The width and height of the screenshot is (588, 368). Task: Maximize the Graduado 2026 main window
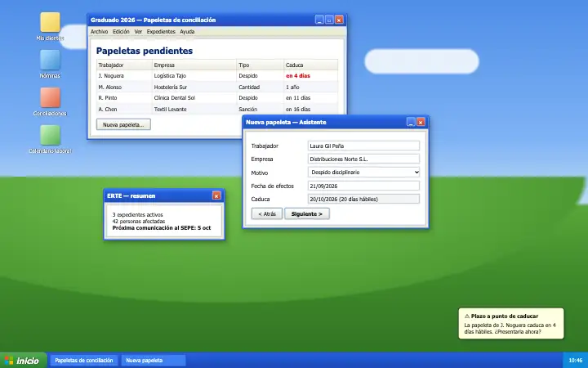(329, 20)
